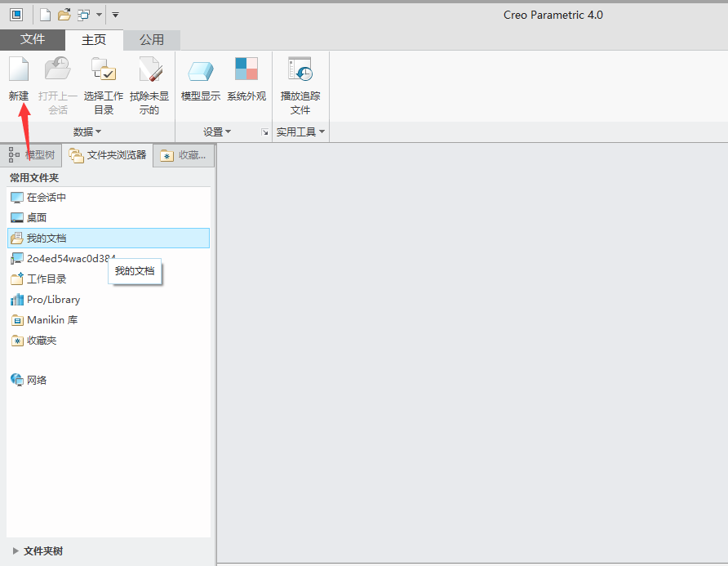Open the customize quick access toolbar arrow
The image size is (728, 566).
(x=116, y=15)
